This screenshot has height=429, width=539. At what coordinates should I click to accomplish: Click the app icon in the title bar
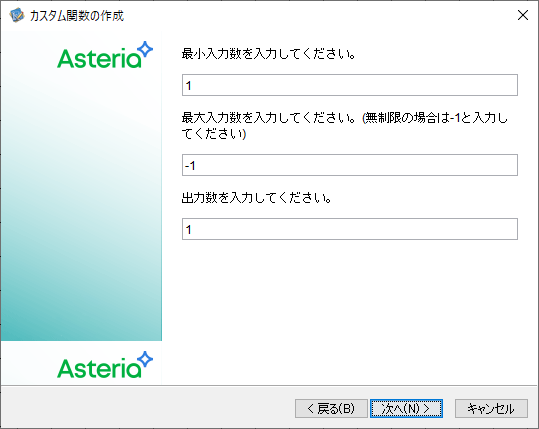(x=16, y=15)
